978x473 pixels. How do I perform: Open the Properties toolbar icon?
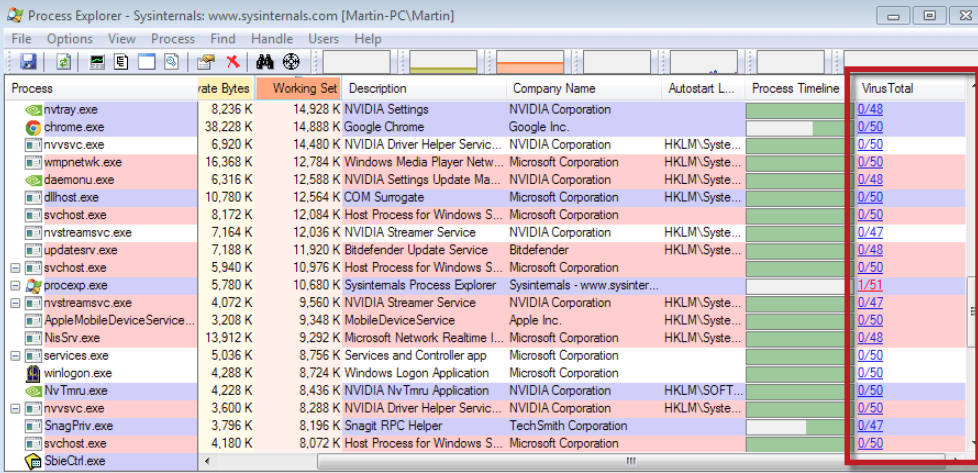tap(206, 61)
